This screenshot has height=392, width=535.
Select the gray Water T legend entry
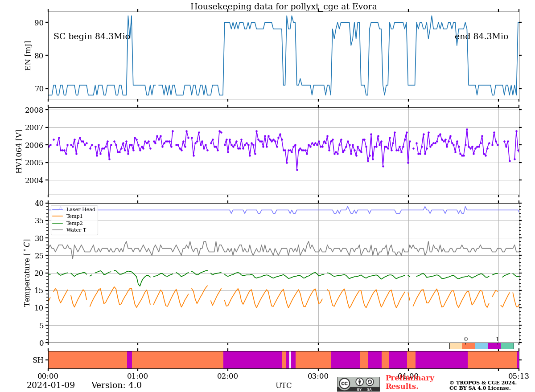click(76, 230)
